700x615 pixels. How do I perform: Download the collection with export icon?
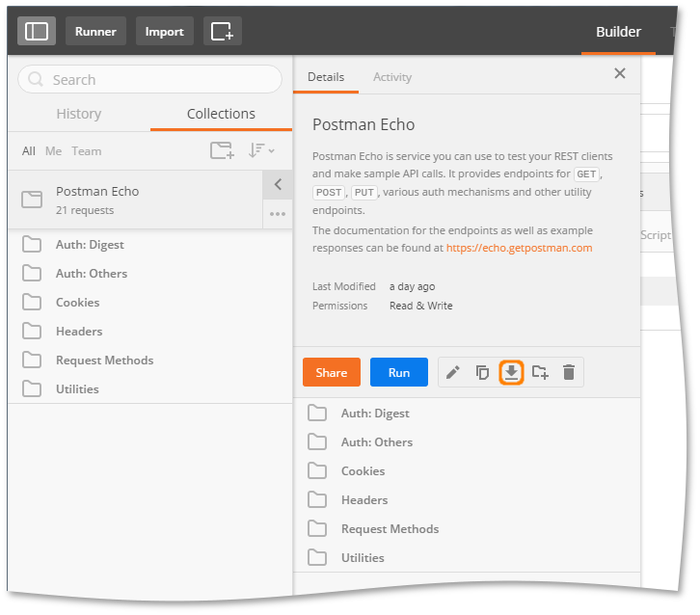(511, 372)
